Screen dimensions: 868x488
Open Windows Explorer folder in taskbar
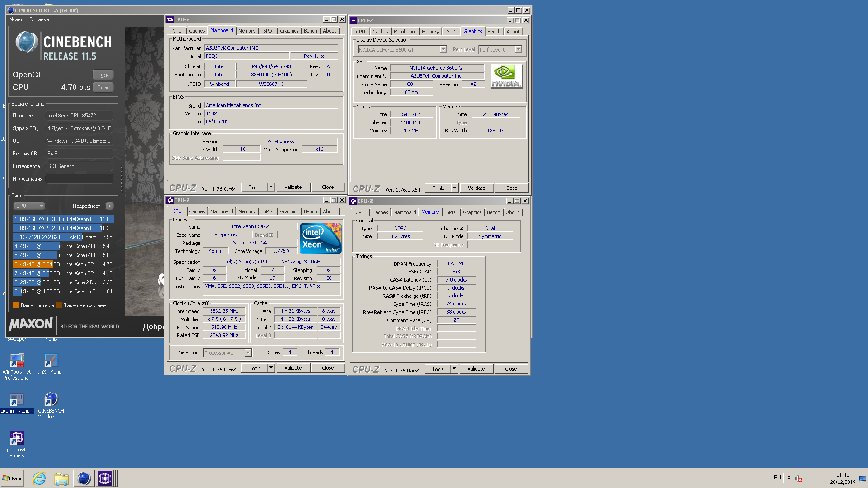click(61, 479)
